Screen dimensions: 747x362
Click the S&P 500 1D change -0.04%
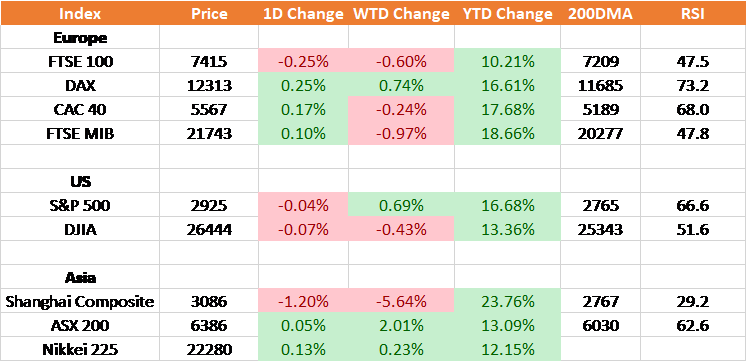pyautogui.click(x=303, y=205)
